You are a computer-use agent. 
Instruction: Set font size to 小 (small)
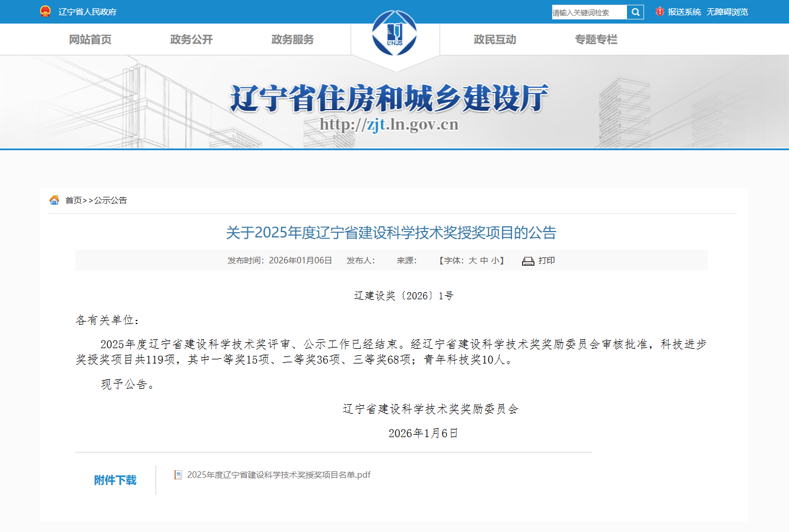point(495,260)
